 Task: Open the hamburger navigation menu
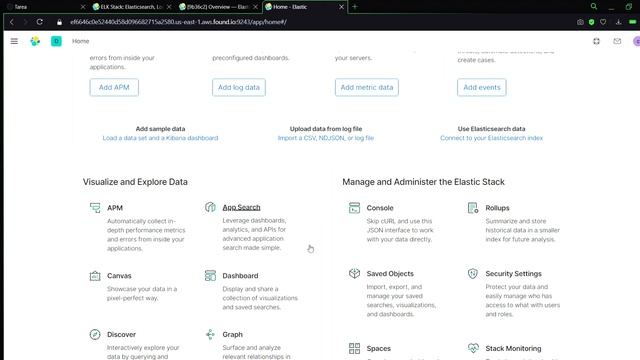tap(14, 41)
